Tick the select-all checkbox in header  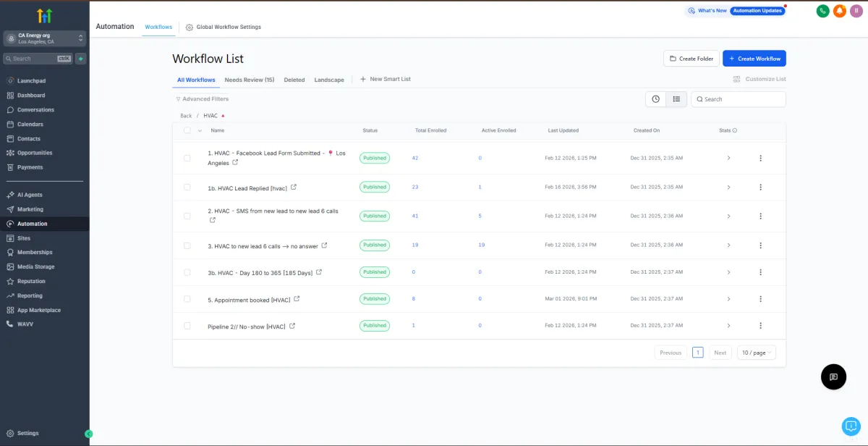coord(187,130)
